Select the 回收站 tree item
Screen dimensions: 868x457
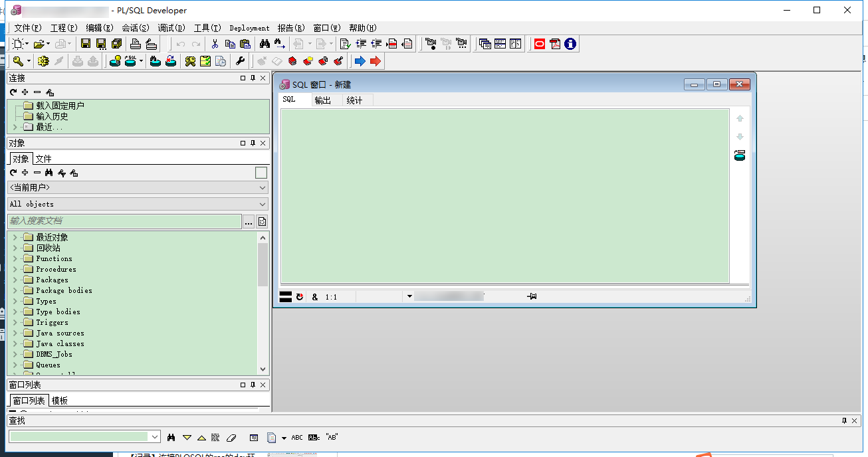pos(48,248)
